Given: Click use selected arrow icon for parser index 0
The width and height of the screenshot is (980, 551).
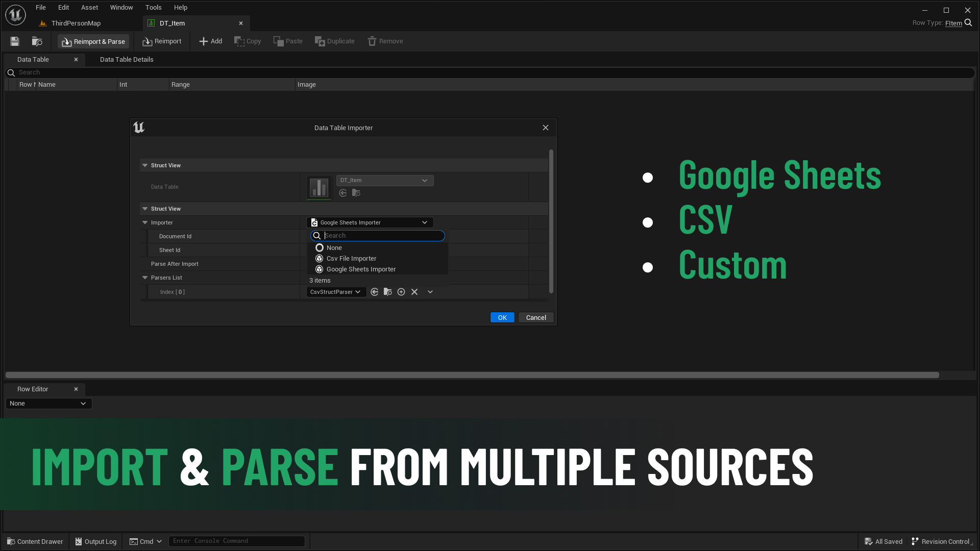Looking at the screenshot, I should 375,292.
